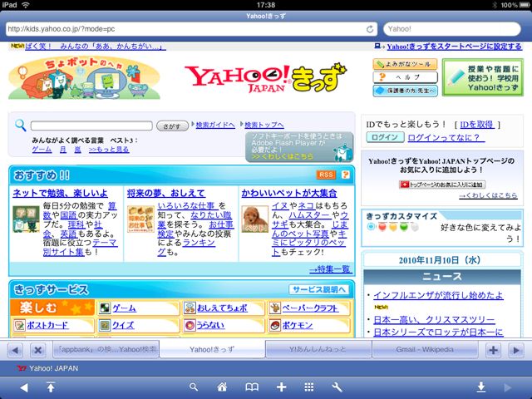Open the 授業や宿題に使おう 学校用 banner
The image size is (532, 399).
click(482, 77)
